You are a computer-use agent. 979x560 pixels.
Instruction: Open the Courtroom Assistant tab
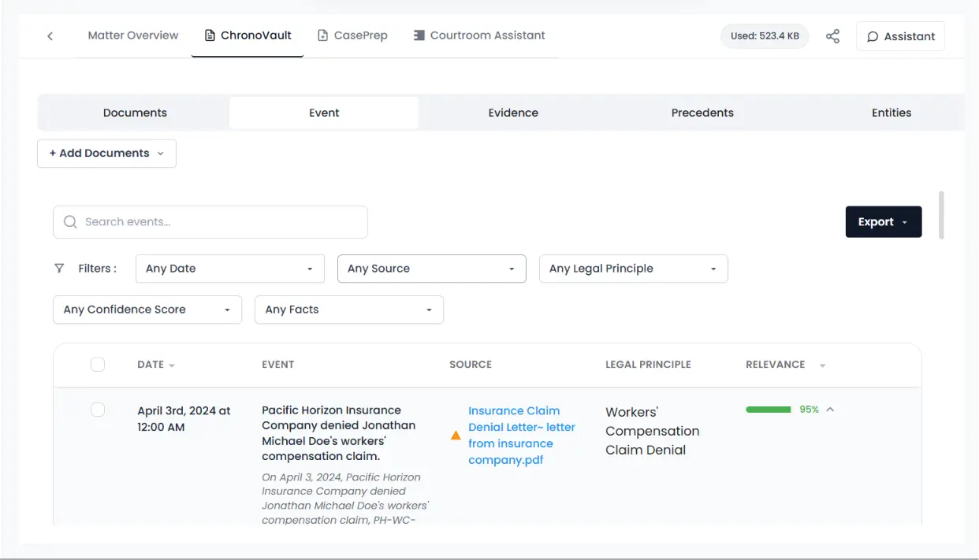pos(479,35)
